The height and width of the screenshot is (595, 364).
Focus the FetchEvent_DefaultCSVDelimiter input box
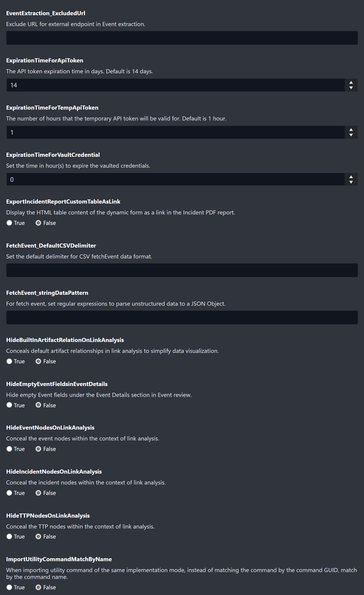tap(182, 270)
